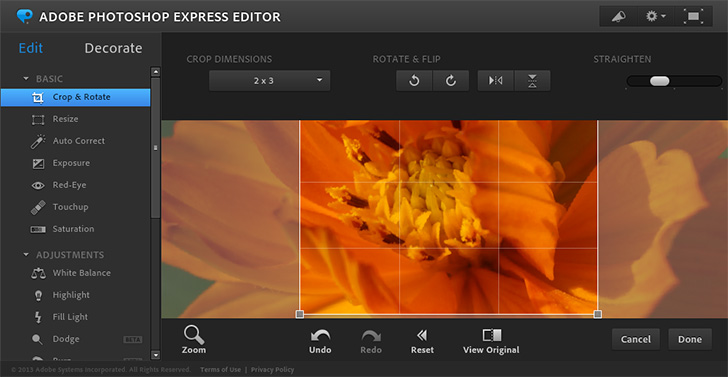
Task: Click the Straighten slider handle
Action: coord(660,81)
